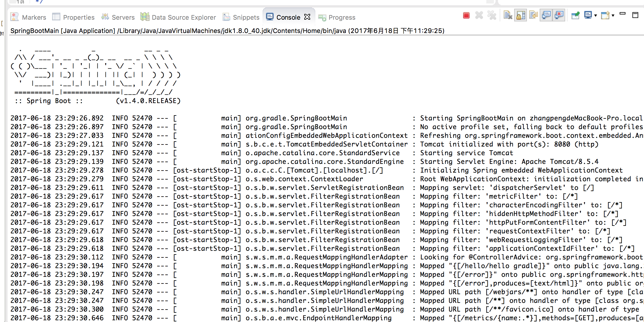Click the Open Console icon
The image size is (644, 322).
click(x=605, y=15)
